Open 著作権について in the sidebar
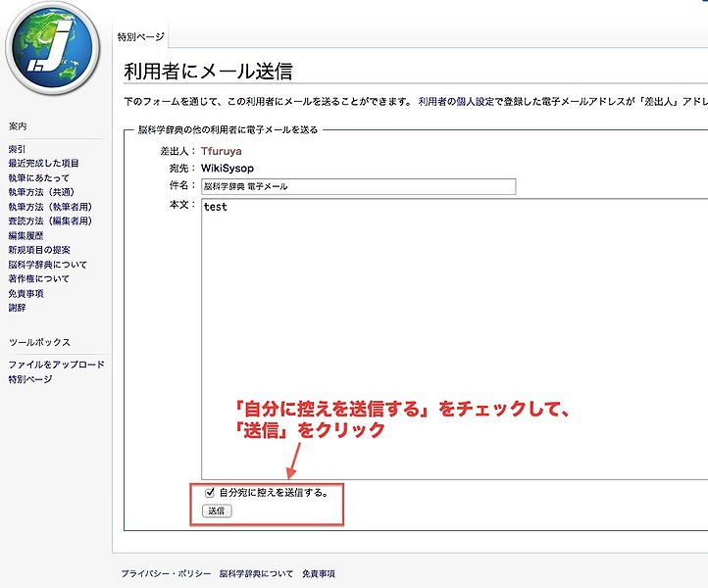Image resolution: width=708 pixels, height=588 pixels. 39,278
